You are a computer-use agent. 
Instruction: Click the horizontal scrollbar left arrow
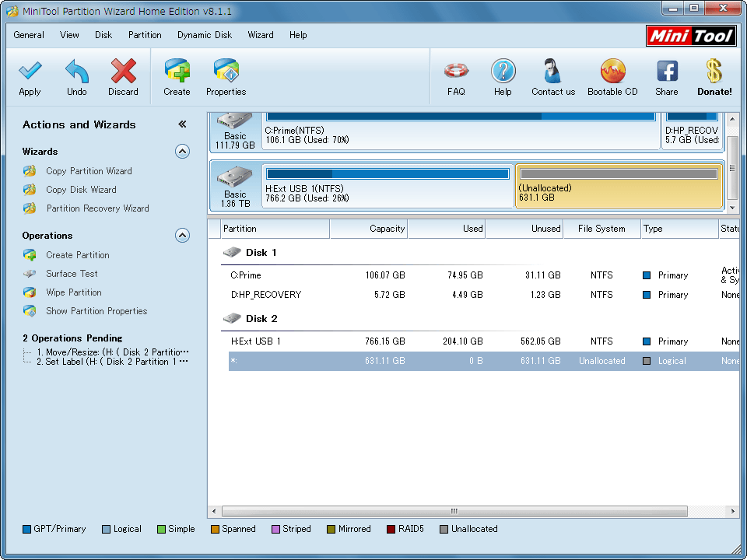coord(214,512)
